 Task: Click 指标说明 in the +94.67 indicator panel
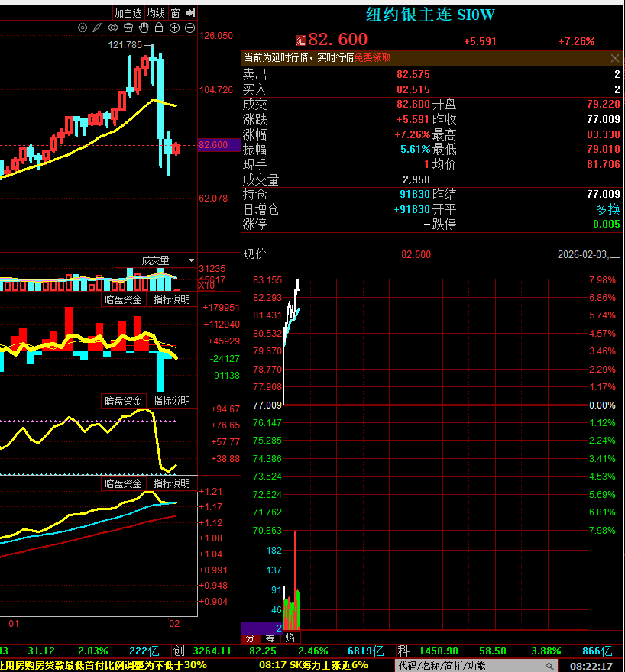[x=172, y=401]
